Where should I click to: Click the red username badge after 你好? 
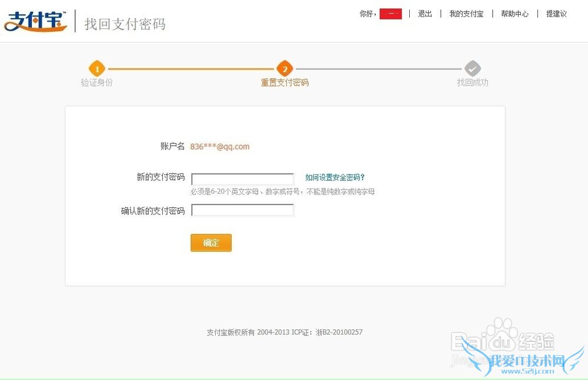tap(391, 14)
